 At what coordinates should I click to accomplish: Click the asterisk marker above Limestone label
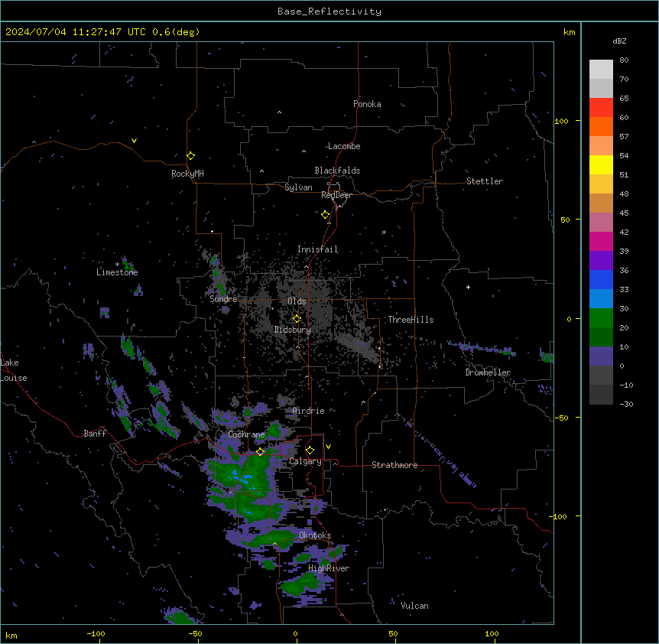click(117, 264)
